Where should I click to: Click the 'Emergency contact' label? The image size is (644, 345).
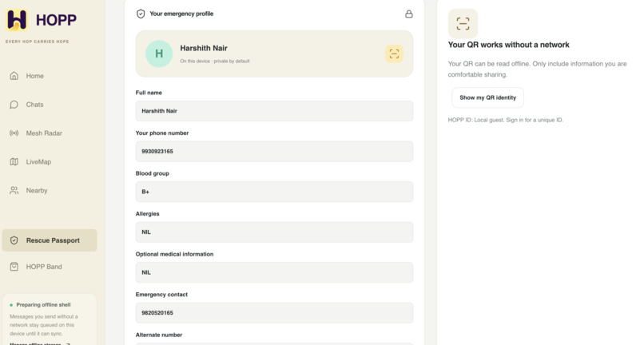(161, 295)
